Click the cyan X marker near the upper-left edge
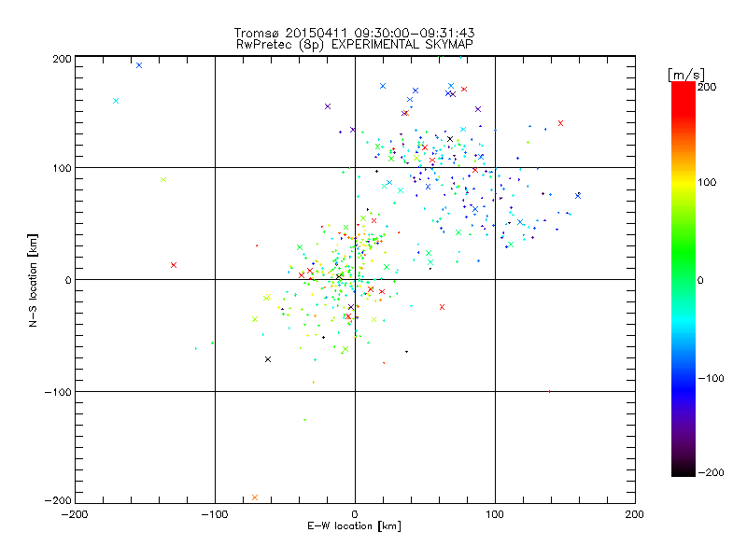The width and height of the screenshot is (747, 560). tap(116, 101)
